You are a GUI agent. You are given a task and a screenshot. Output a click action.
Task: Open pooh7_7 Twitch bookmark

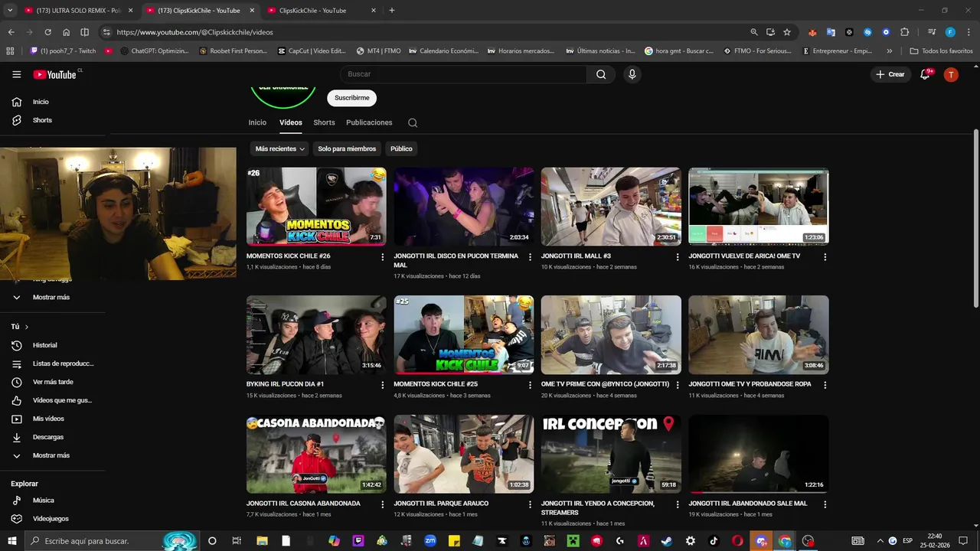tap(63, 51)
